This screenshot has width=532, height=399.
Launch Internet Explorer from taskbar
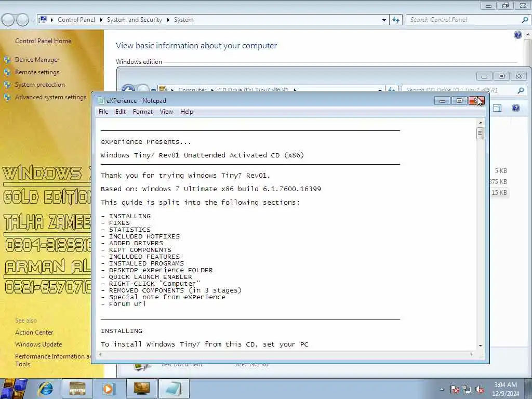pos(45,389)
